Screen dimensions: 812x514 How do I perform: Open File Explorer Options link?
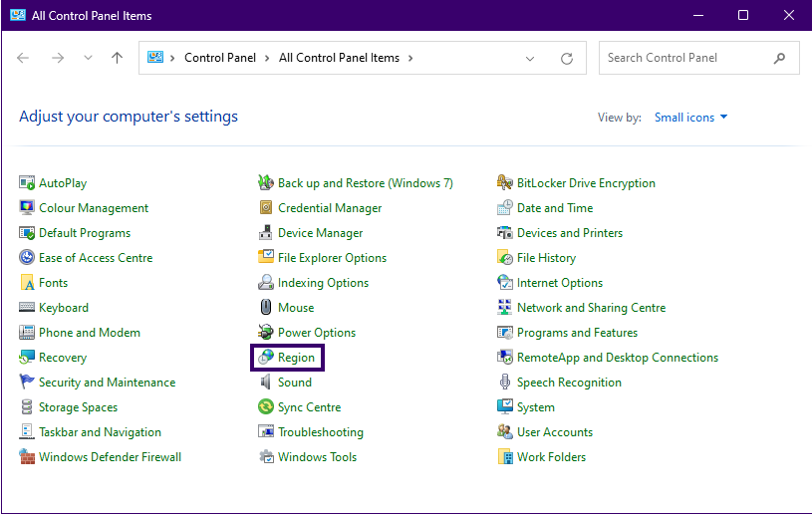332,258
